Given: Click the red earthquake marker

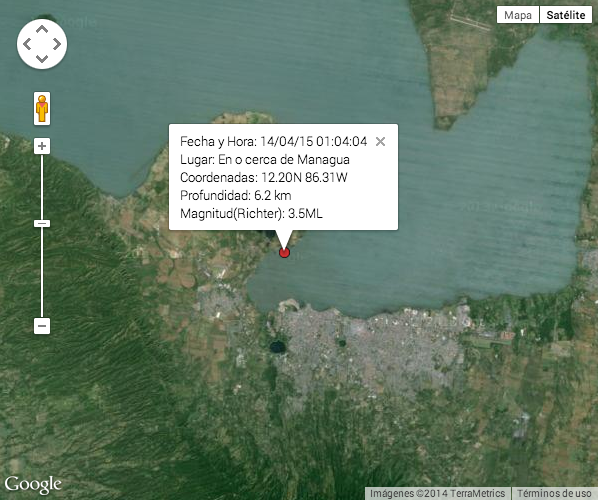Looking at the screenshot, I should click(x=284, y=252).
